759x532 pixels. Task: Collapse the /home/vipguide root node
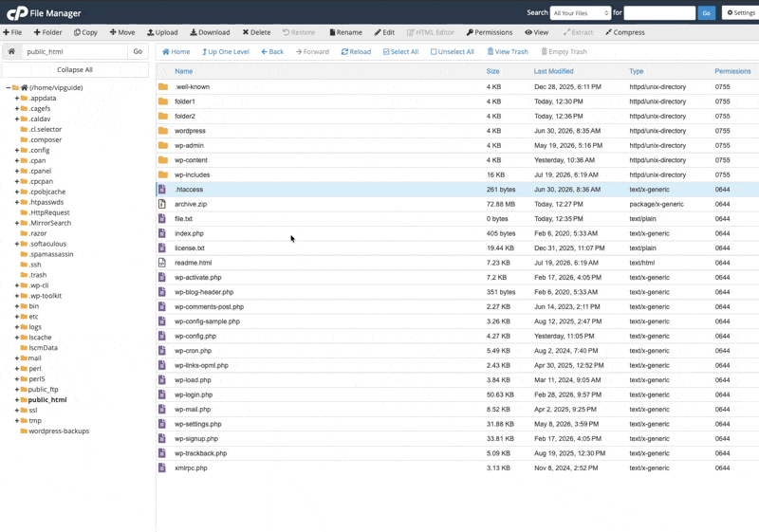[9, 87]
